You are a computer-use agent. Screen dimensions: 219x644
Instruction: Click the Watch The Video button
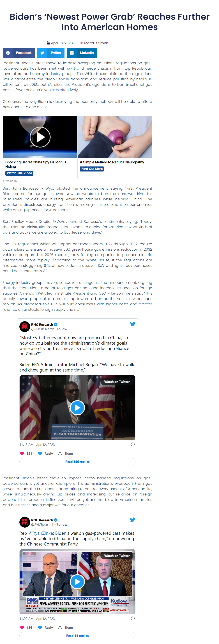[x=19, y=173]
